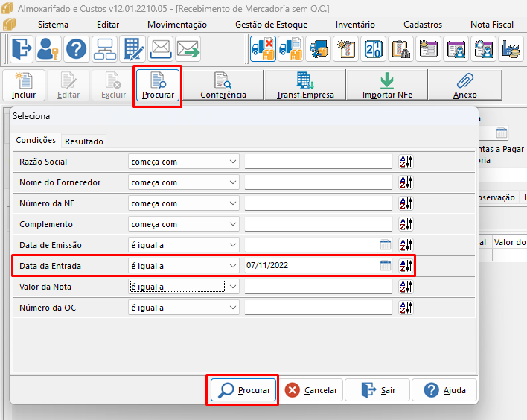Click the truck with document icon

[x=291, y=49]
